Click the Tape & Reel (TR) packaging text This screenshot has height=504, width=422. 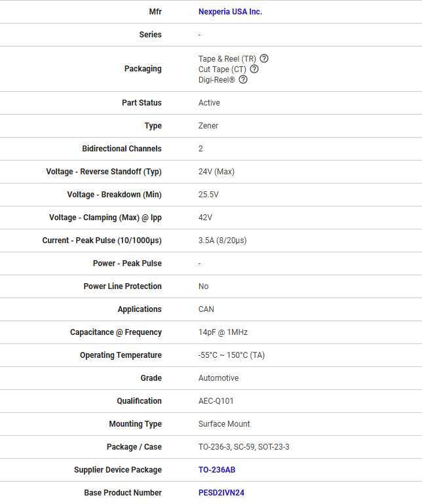(227, 58)
